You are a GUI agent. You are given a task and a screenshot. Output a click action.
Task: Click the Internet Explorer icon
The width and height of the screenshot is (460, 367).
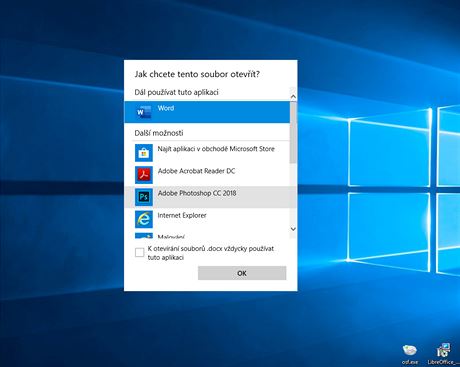tap(144, 219)
